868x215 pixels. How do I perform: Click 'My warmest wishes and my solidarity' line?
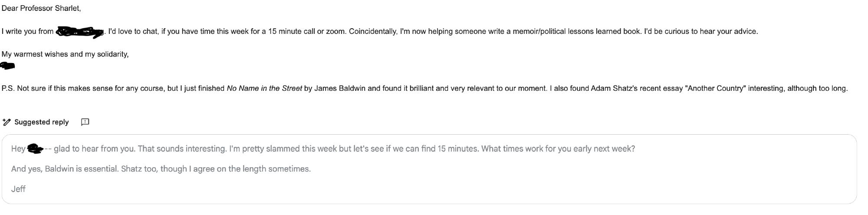pyautogui.click(x=65, y=54)
